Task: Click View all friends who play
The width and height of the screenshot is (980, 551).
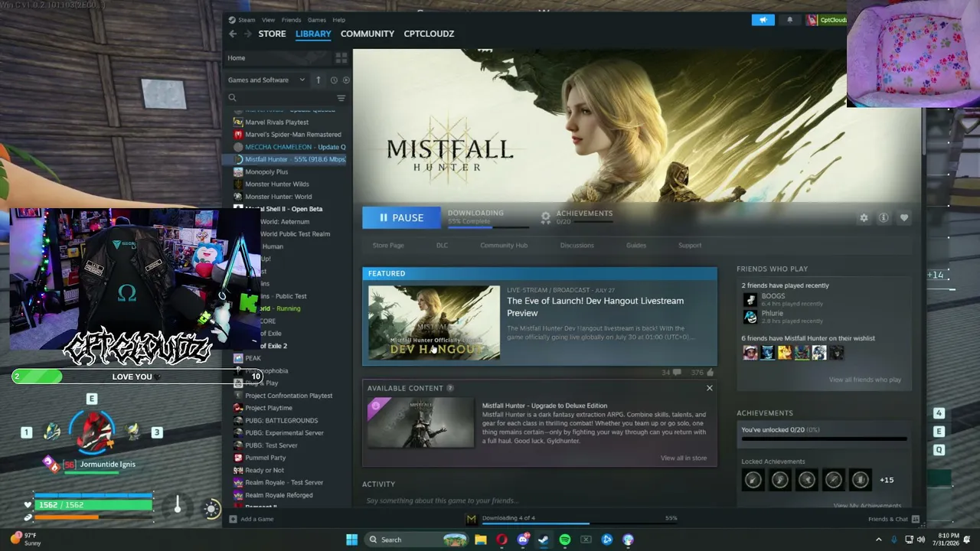Action: (x=865, y=380)
